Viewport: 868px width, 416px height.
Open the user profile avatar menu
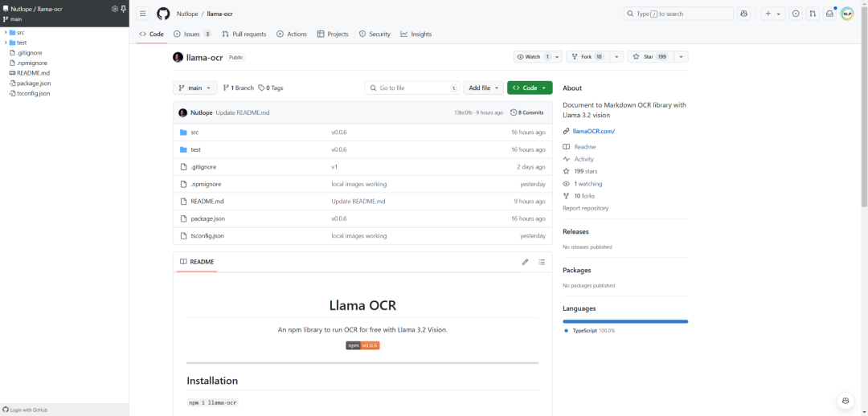click(x=847, y=14)
